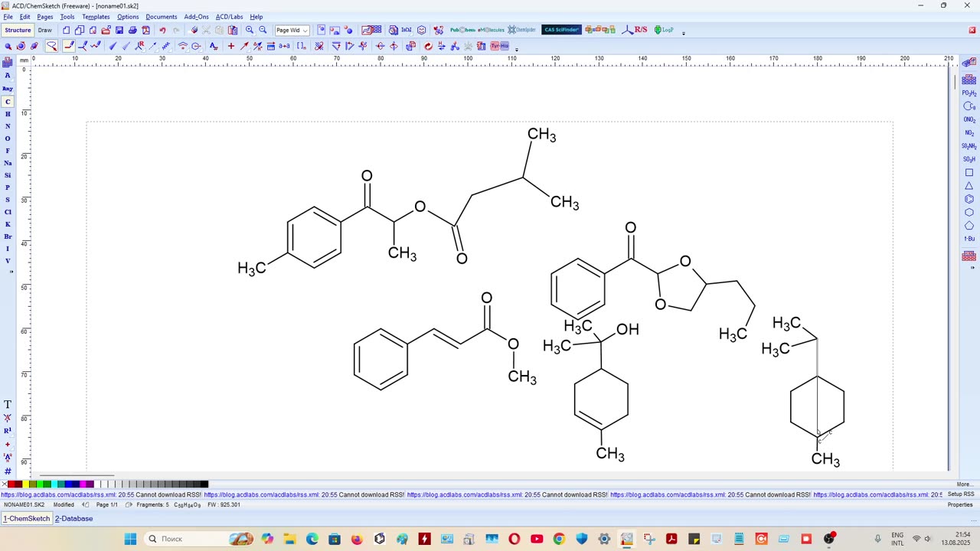Viewport: 980px width, 551px height.
Task: Pick the Bromine atom Br button
Action: click(8, 236)
